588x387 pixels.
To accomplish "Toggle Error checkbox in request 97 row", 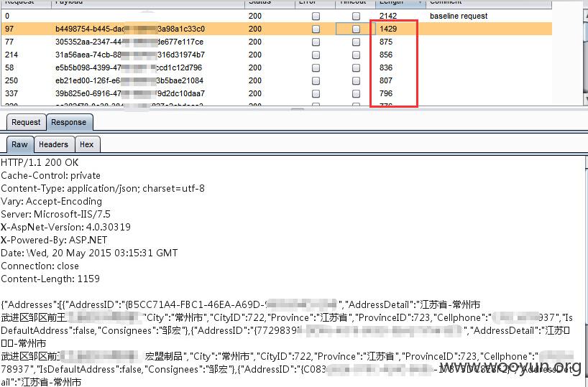I will click(x=316, y=29).
